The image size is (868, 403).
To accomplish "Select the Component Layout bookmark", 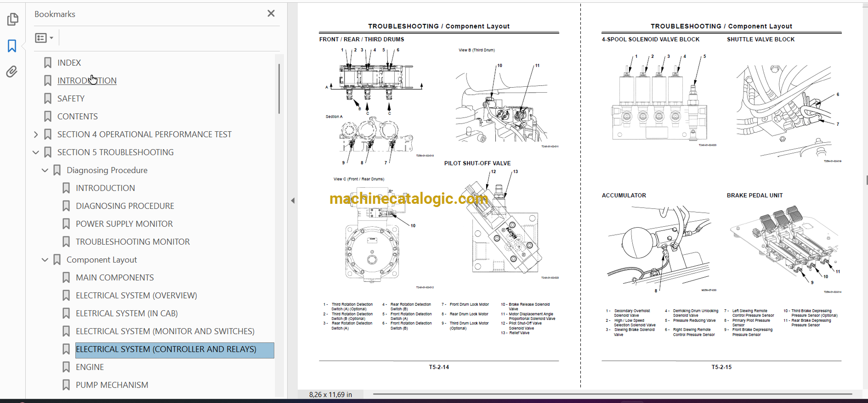I will (102, 259).
